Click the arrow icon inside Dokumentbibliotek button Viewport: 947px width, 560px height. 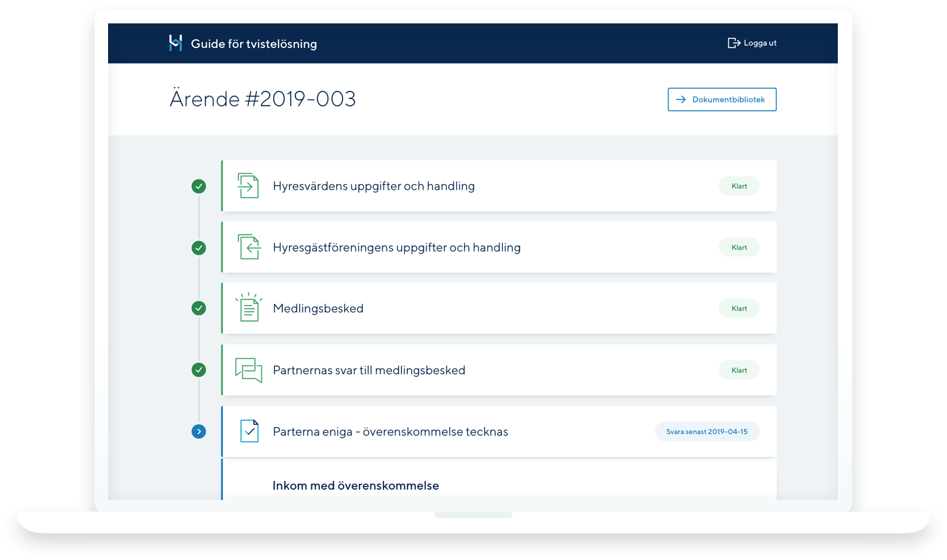coord(681,100)
